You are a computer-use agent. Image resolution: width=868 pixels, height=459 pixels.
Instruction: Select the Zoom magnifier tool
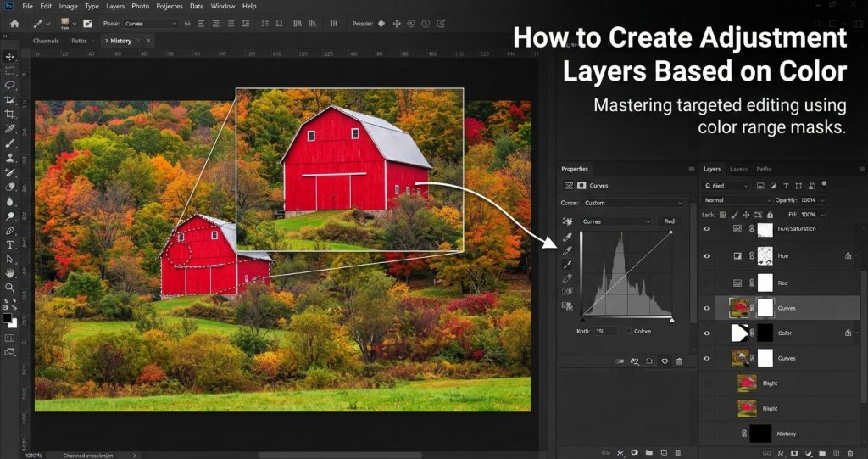coord(9,288)
